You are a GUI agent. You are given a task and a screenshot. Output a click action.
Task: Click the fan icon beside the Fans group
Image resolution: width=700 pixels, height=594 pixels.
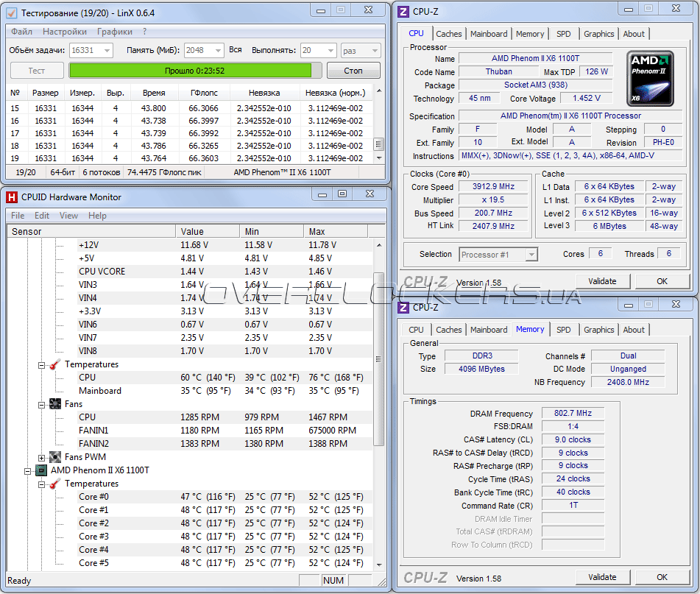click(x=55, y=404)
